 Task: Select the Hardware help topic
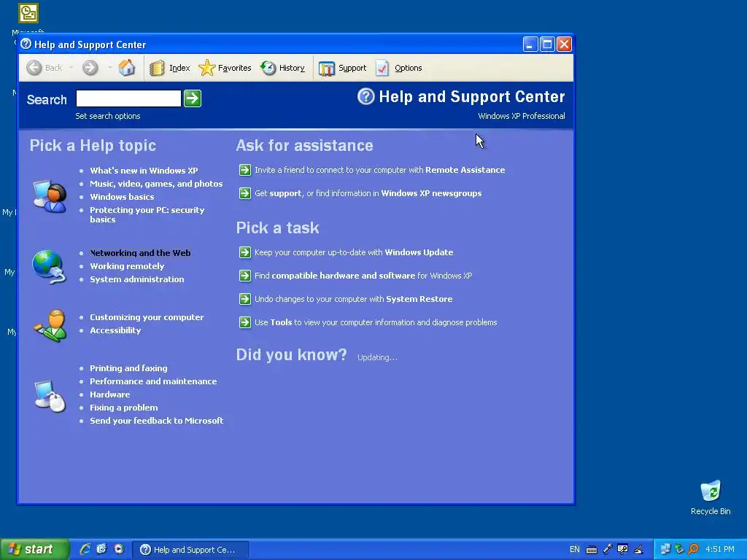[x=110, y=394]
